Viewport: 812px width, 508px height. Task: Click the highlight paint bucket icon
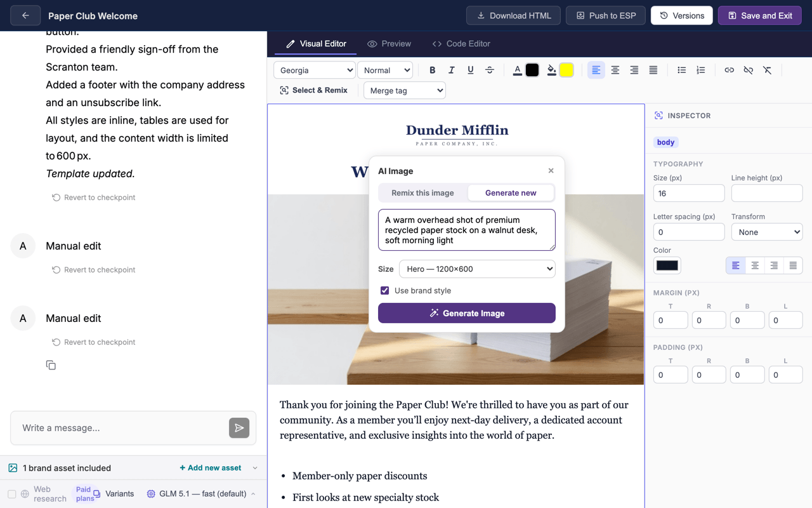[x=552, y=70]
